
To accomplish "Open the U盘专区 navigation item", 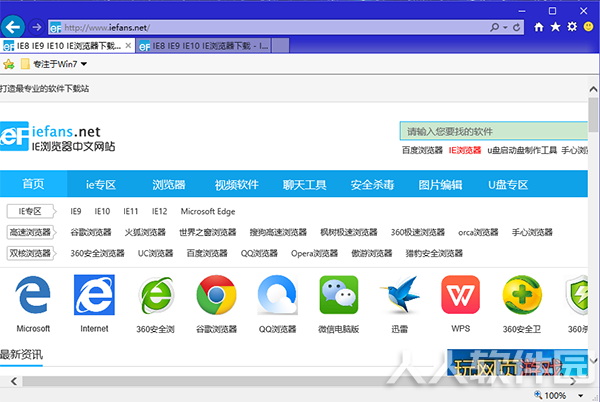I will (508, 185).
